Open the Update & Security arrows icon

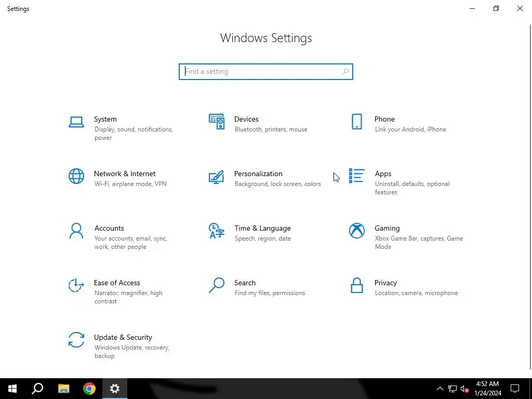click(76, 340)
